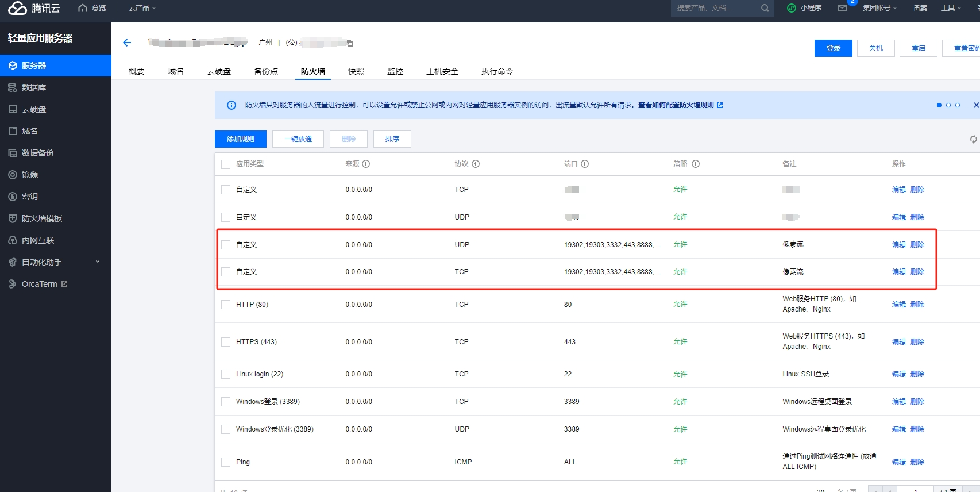Switch to the 快照 tab

click(x=356, y=71)
